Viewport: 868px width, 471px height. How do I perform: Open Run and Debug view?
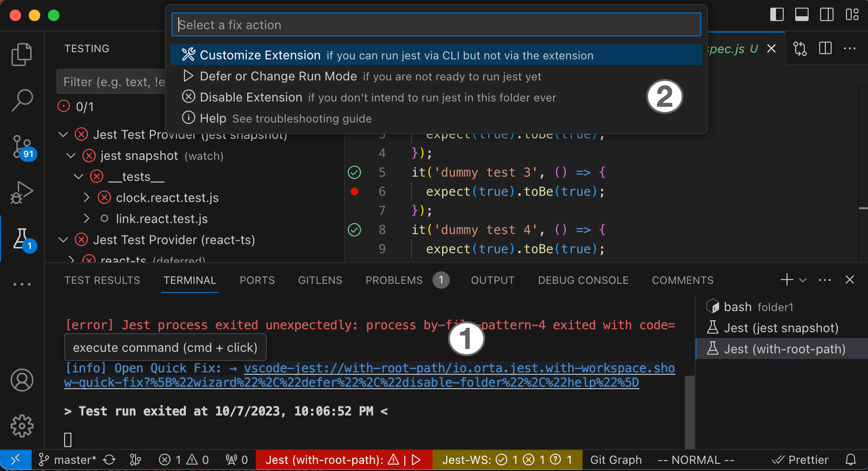22,192
